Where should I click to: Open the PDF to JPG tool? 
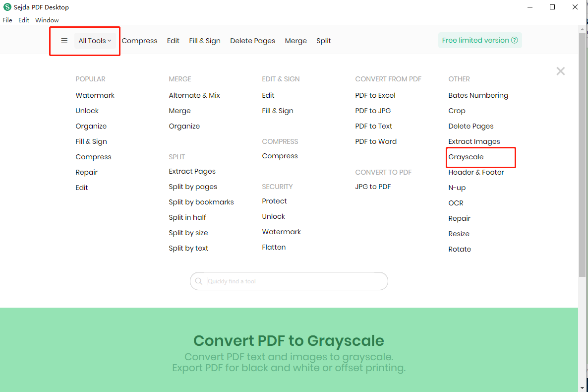pyautogui.click(x=373, y=111)
